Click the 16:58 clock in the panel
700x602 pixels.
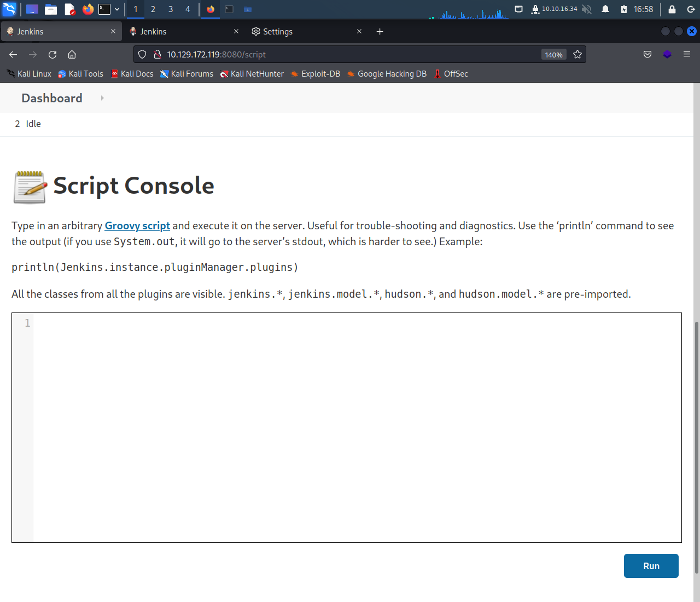(x=644, y=9)
